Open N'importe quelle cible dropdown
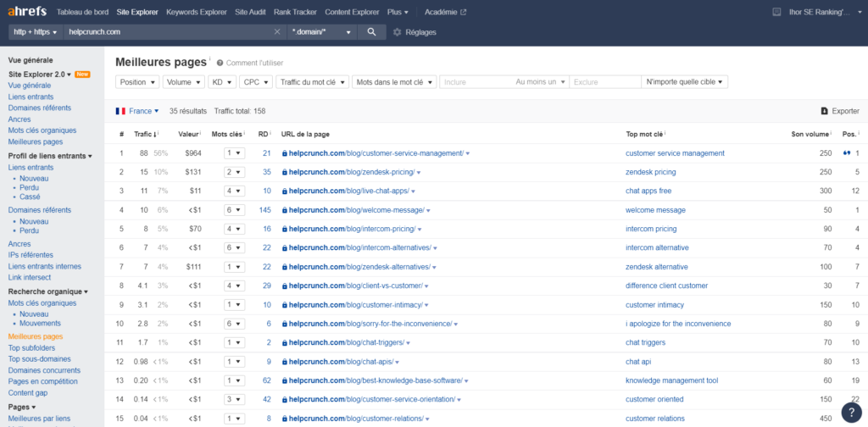The height and width of the screenshot is (427, 868). (684, 82)
